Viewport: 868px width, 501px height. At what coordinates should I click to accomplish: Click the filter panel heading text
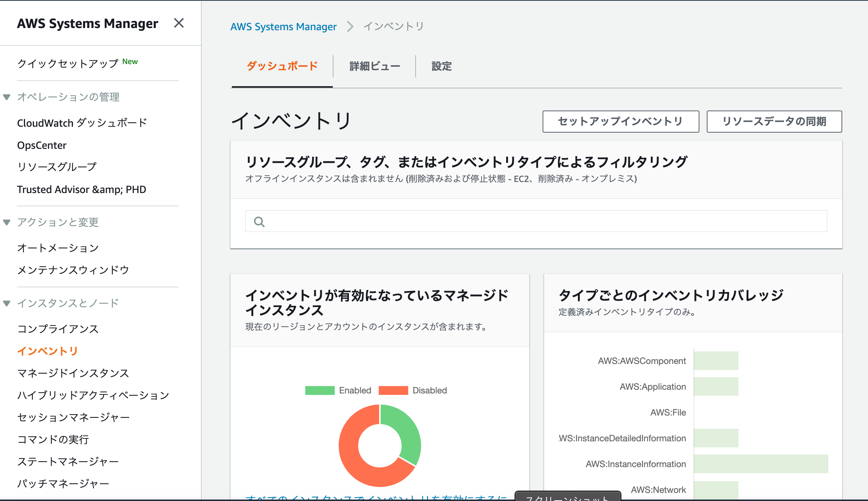466,162
